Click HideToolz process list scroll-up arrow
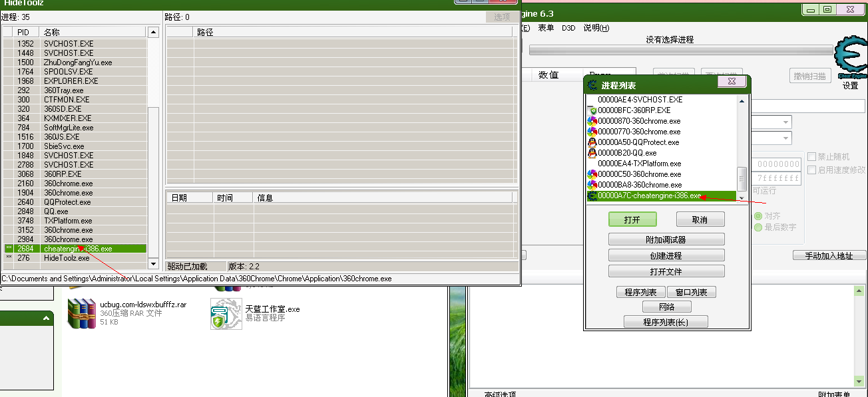The height and width of the screenshot is (397, 868). (153, 32)
